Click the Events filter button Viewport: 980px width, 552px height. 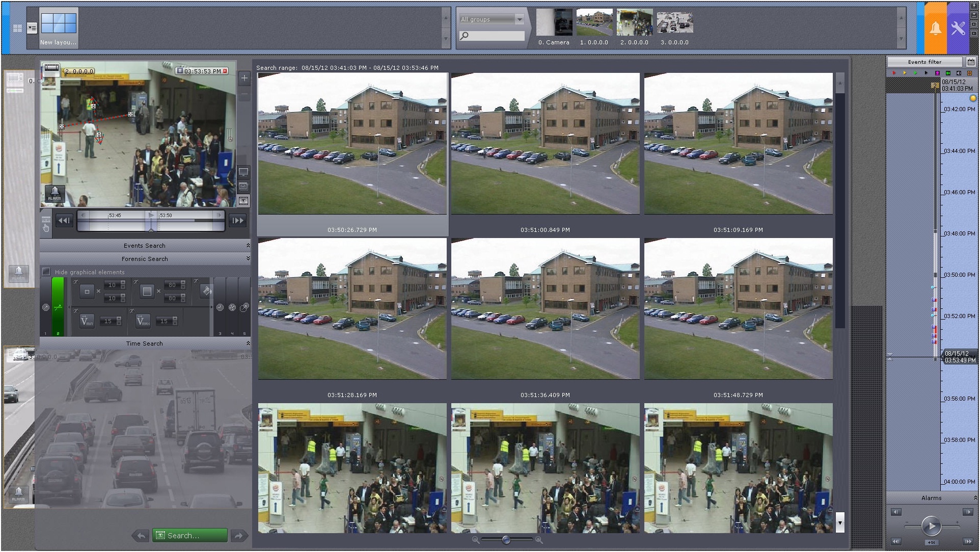tap(924, 62)
